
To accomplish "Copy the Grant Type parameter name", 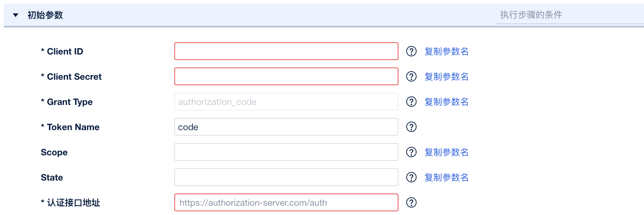I will point(446,102).
